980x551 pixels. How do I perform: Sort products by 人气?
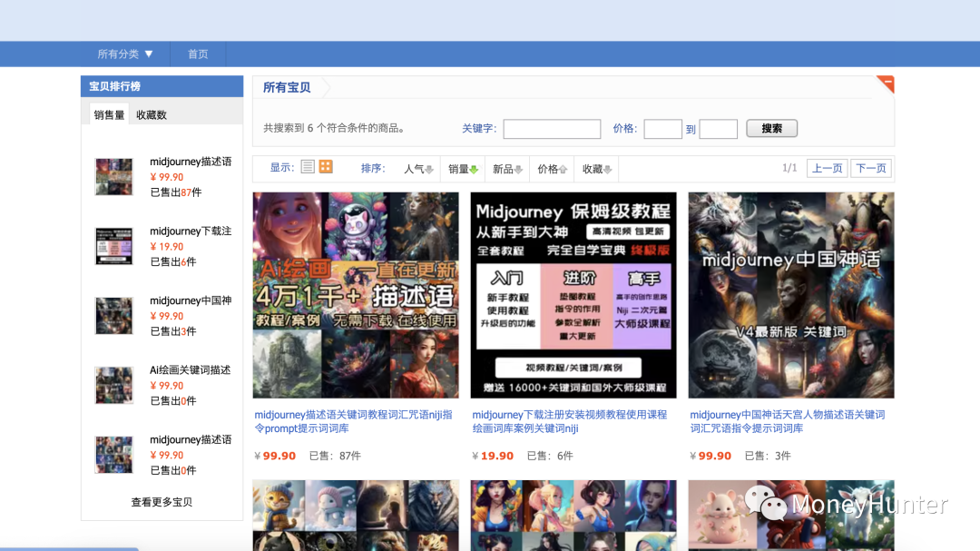coord(418,169)
